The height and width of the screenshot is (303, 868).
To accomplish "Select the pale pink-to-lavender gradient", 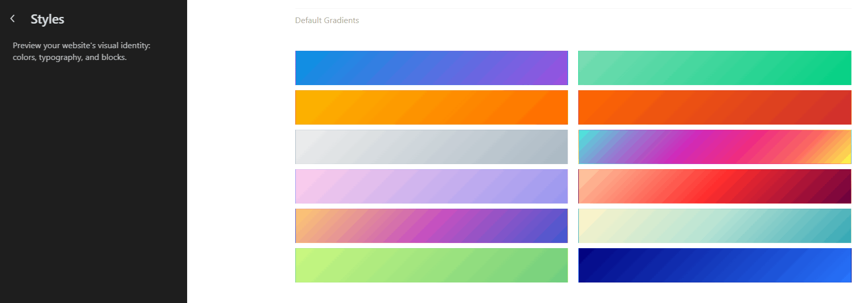I will point(431,186).
